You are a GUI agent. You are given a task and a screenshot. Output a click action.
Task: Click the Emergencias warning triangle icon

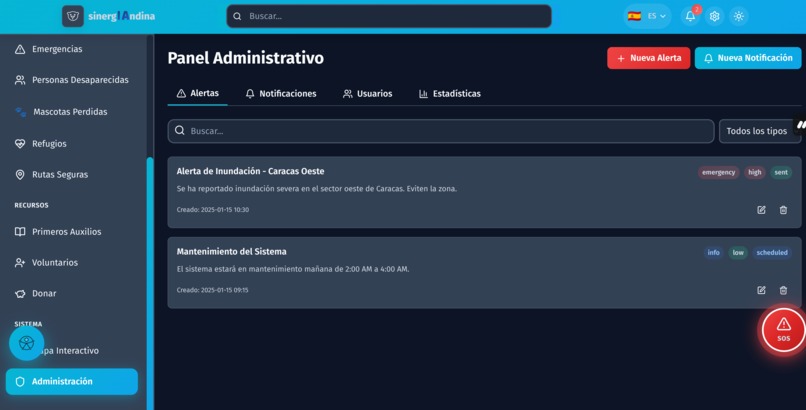(x=20, y=49)
